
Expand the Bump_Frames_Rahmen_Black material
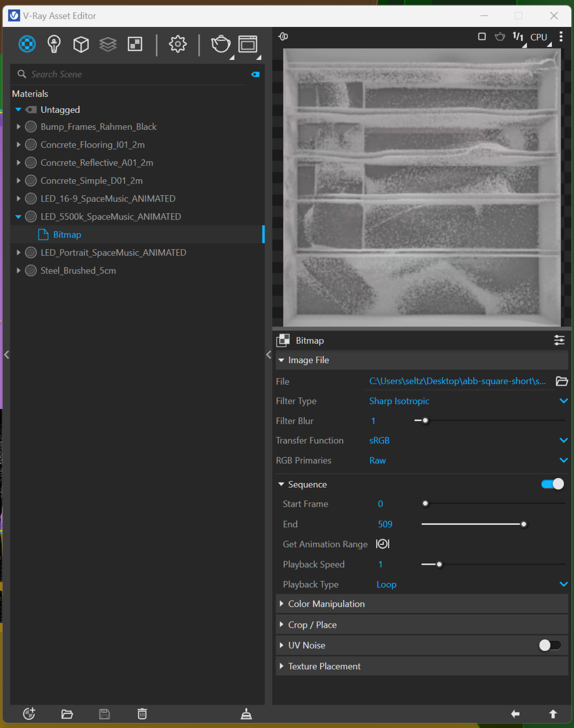18,127
